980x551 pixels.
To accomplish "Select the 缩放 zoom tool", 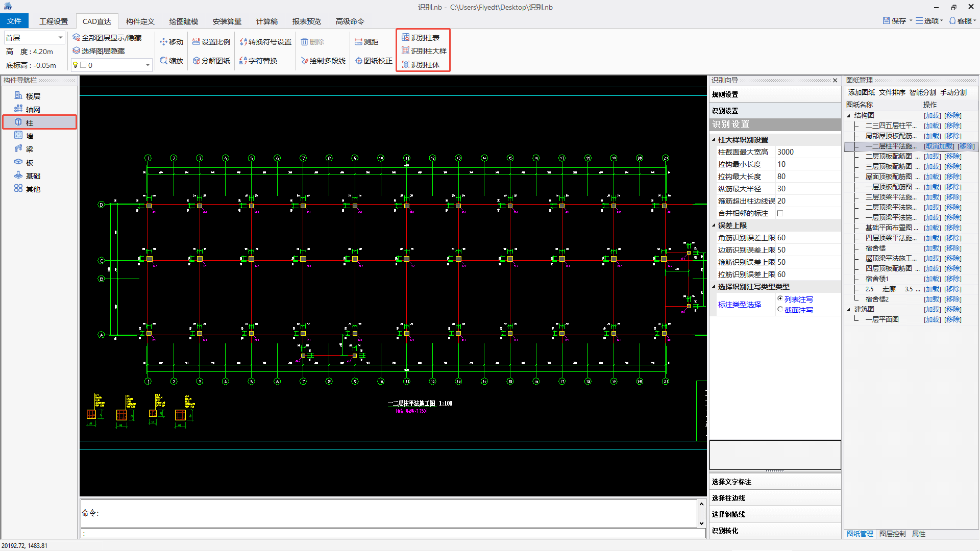I will point(171,61).
